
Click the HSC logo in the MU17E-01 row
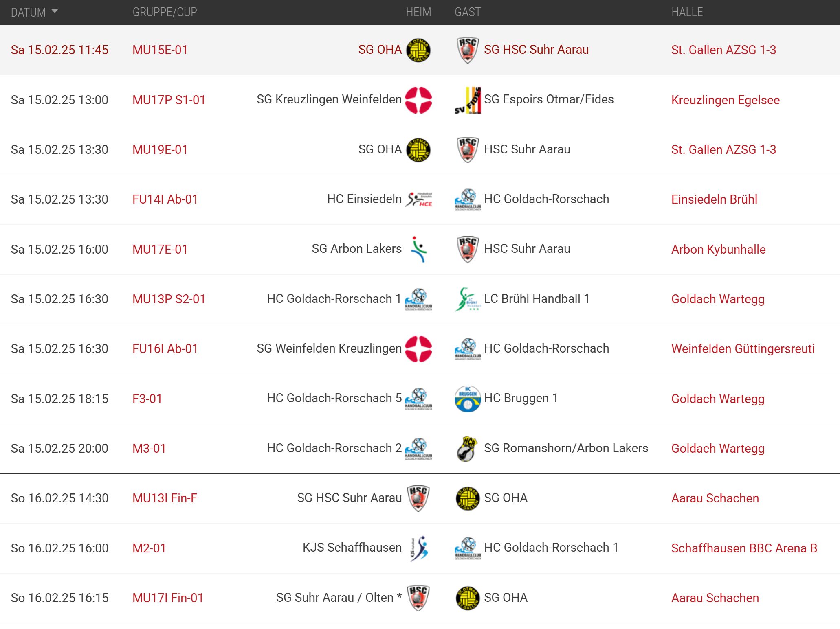(x=467, y=249)
